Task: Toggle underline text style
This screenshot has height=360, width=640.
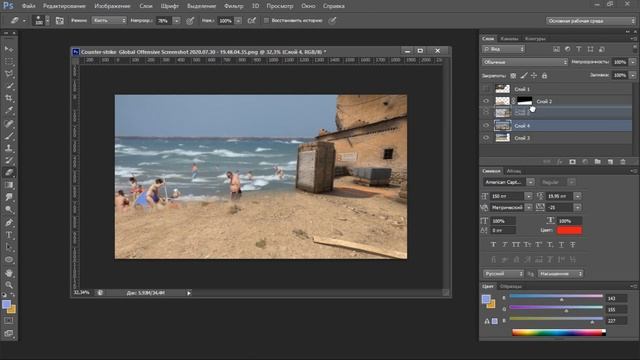Action: tap(561, 244)
